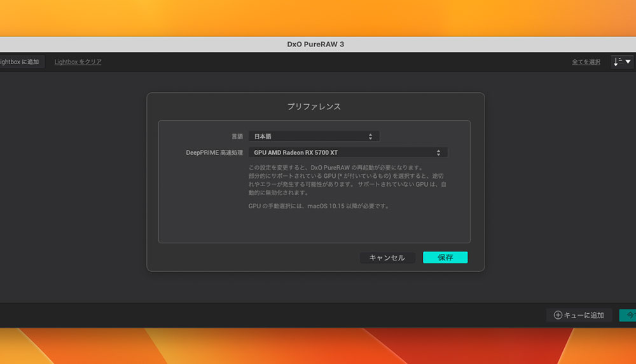Click the Lightbox をクリア link
Image resolution: width=636 pixels, height=364 pixels.
tap(78, 62)
